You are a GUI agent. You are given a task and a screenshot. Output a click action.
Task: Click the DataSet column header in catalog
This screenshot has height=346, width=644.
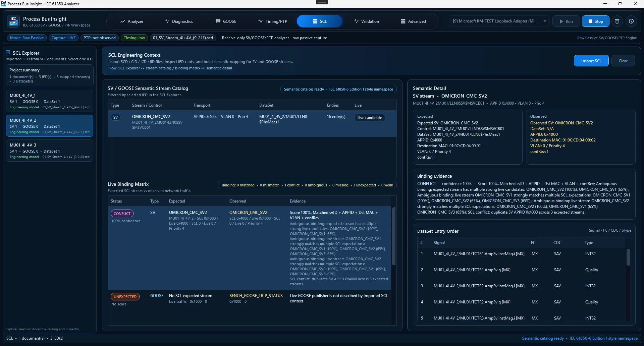tap(266, 105)
